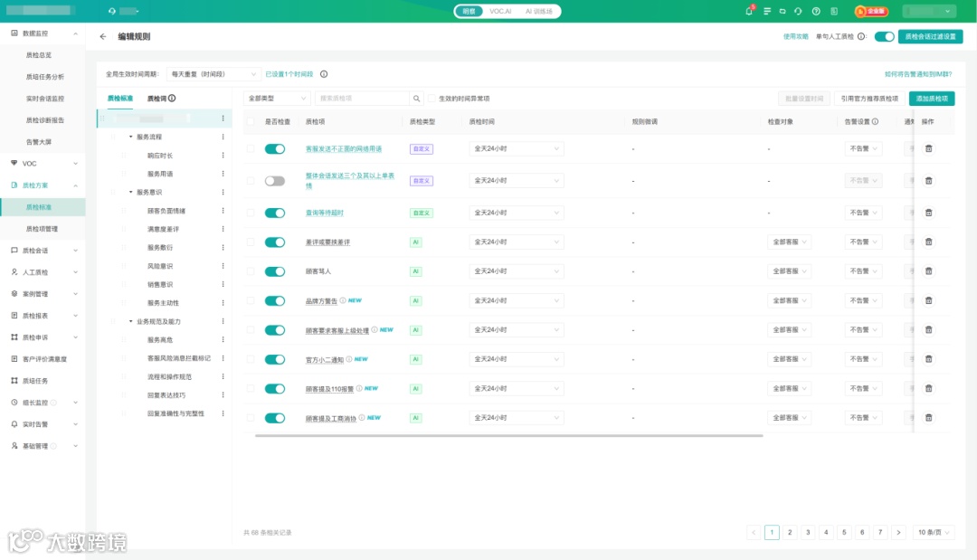The height and width of the screenshot is (560, 977).
Task: Click info icon in 告警设置 column header
Action: click(x=875, y=122)
